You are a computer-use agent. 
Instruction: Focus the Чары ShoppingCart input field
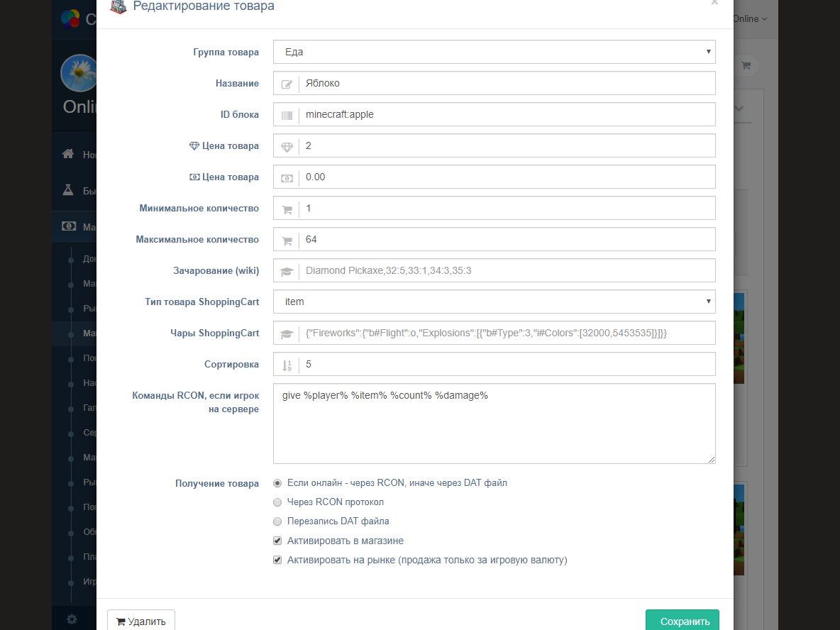pos(507,333)
